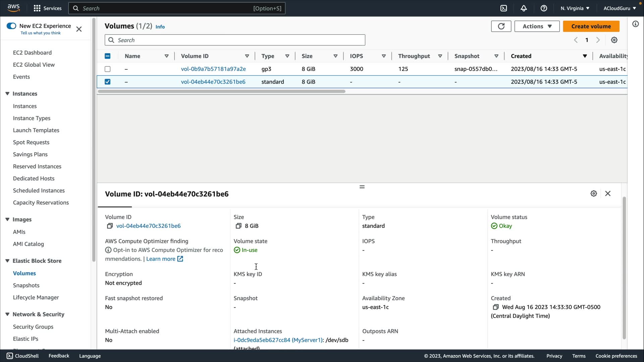
Task: Open the details panel settings gear
Action: coord(593,193)
